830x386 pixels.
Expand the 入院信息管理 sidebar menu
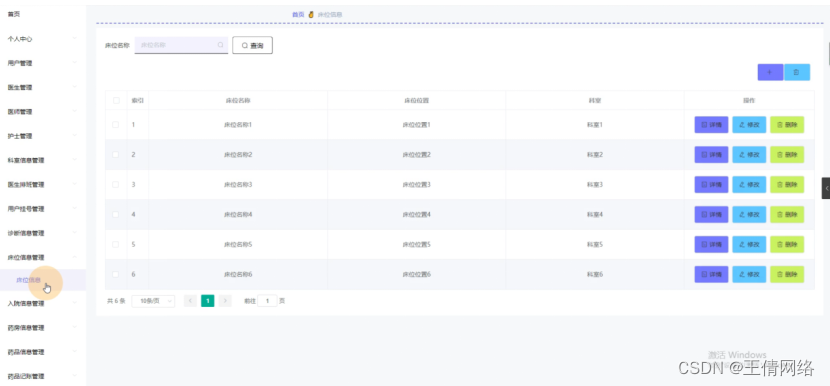42,303
